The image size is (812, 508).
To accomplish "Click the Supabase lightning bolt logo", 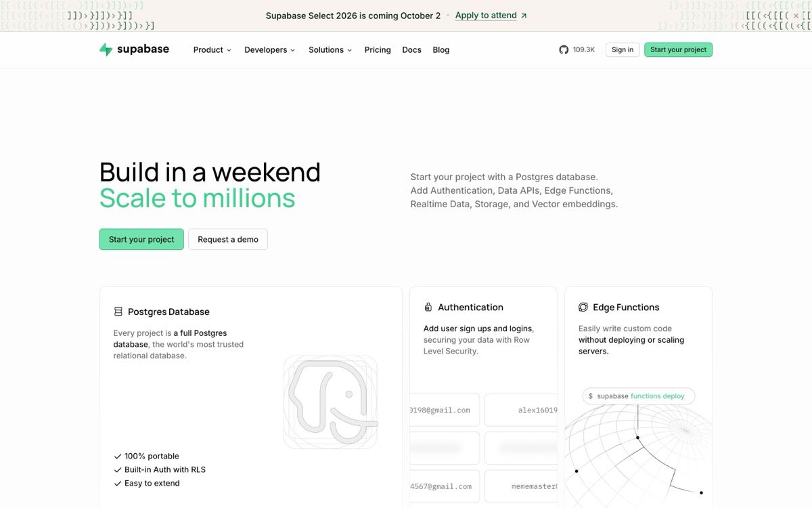I will 106,49.
